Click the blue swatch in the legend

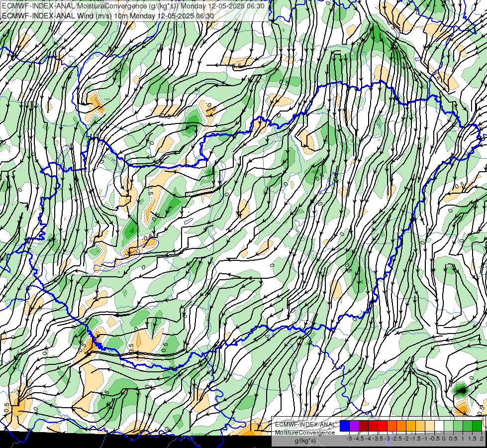point(345,426)
